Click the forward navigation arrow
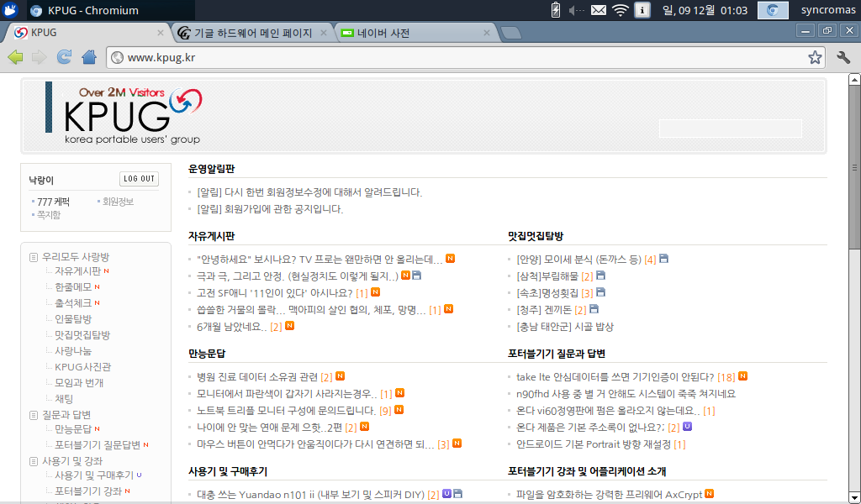The image size is (861, 504). click(x=39, y=57)
